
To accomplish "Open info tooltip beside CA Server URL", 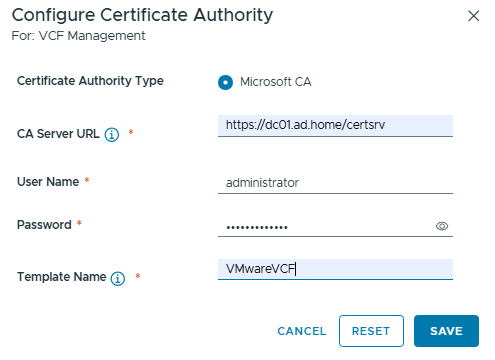I will (x=112, y=135).
